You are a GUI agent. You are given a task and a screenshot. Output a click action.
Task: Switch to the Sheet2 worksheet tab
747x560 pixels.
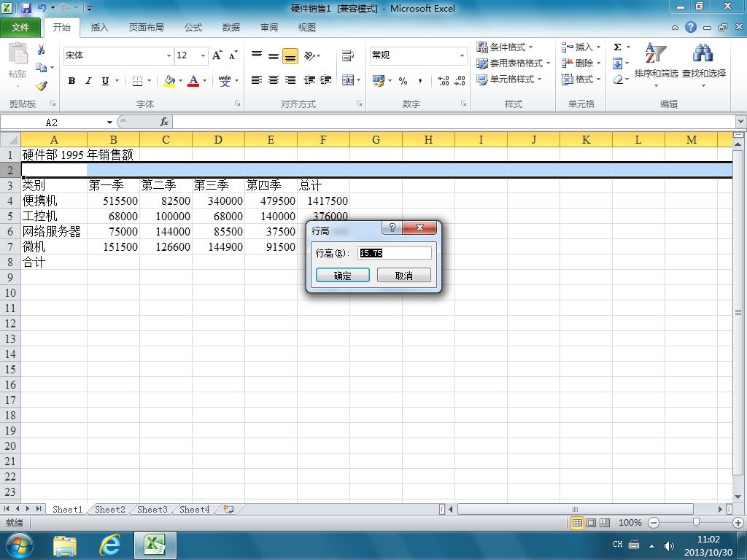click(x=110, y=509)
